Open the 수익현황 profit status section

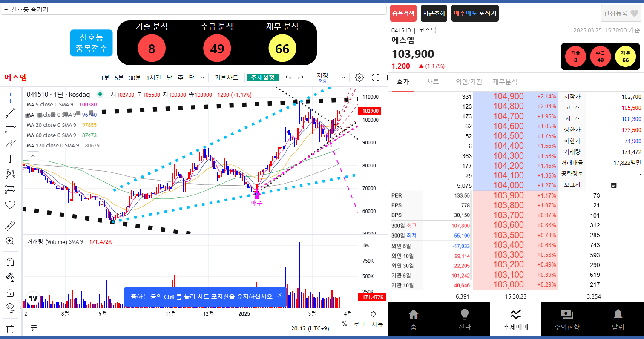[x=567, y=319]
